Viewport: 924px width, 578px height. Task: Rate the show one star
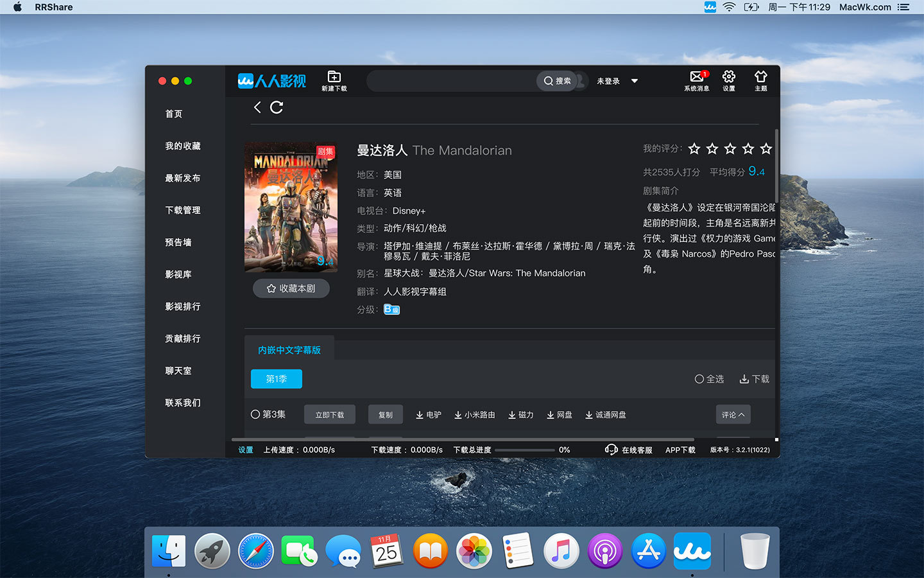click(694, 149)
